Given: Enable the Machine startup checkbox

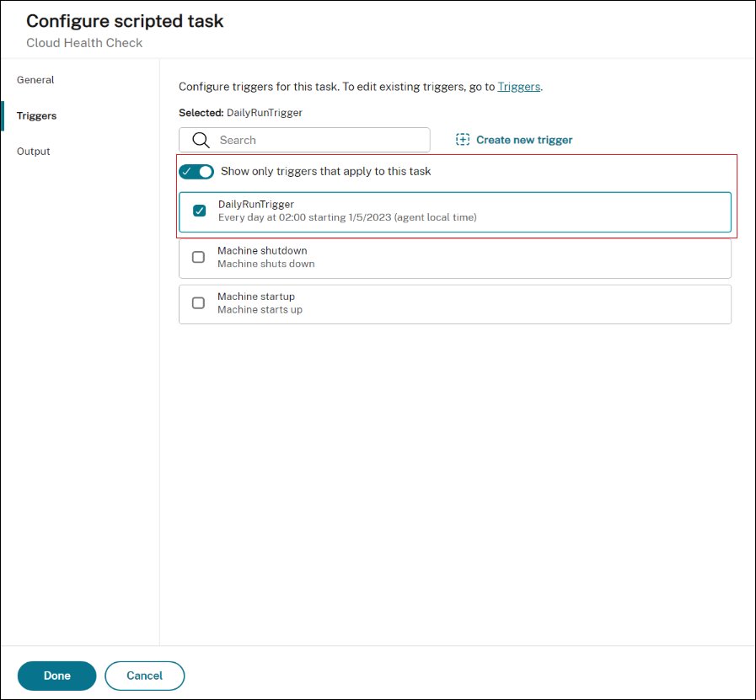Looking at the screenshot, I should 198,303.
